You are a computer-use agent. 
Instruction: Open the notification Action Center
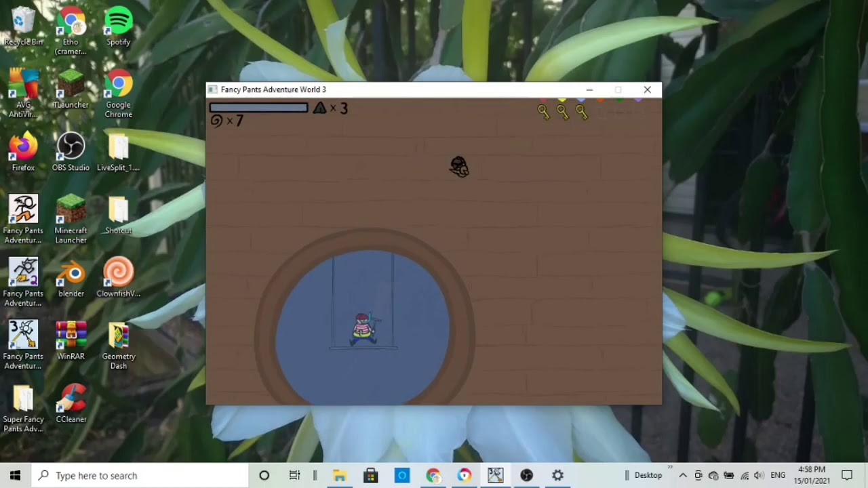point(847,475)
